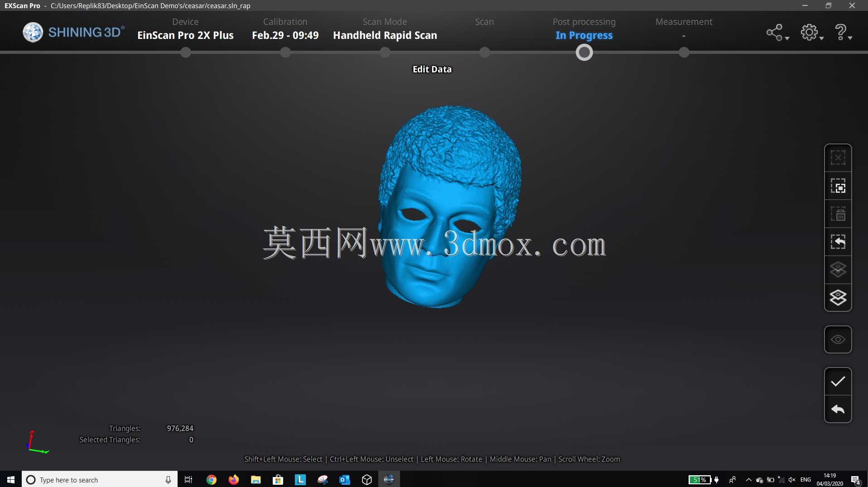Click the deselect-all dashed X icon
868x487 pixels.
[x=838, y=158]
